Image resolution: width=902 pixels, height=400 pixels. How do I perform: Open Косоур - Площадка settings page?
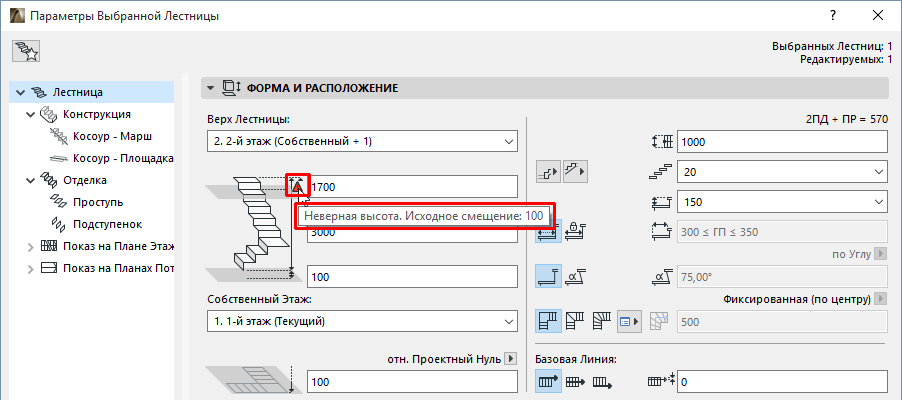point(123,158)
